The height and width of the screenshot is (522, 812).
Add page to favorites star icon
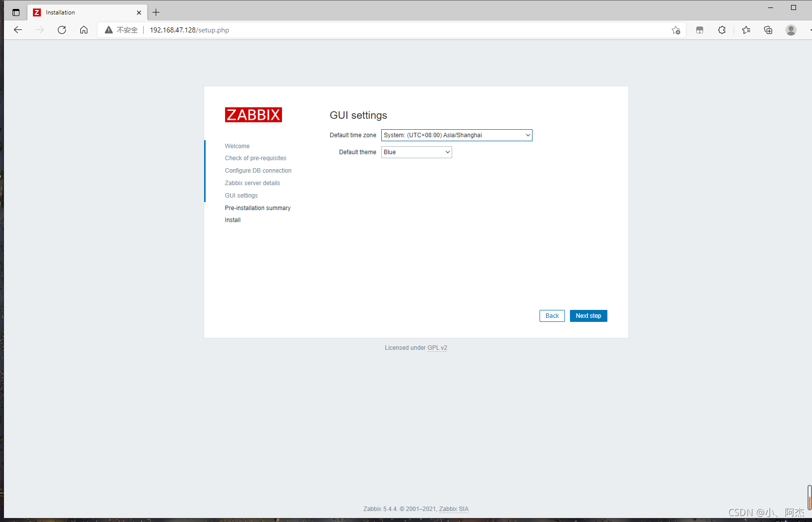pyautogui.click(x=676, y=30)
